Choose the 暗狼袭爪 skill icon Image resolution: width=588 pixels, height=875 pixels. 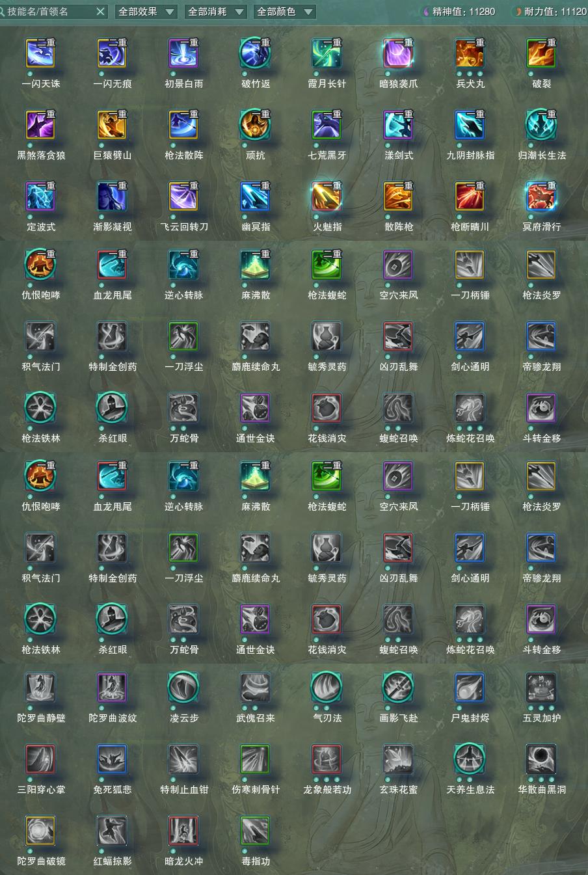click(x=398, y=54)
